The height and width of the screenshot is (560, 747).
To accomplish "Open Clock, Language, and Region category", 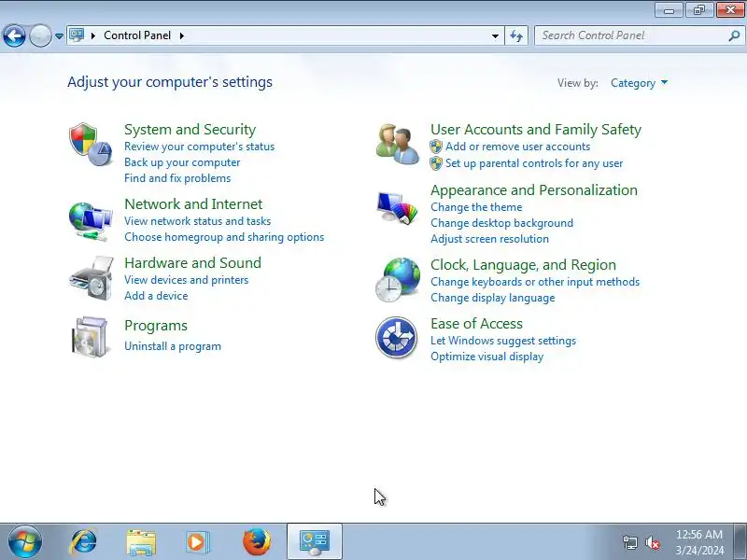I will (523, 265).
